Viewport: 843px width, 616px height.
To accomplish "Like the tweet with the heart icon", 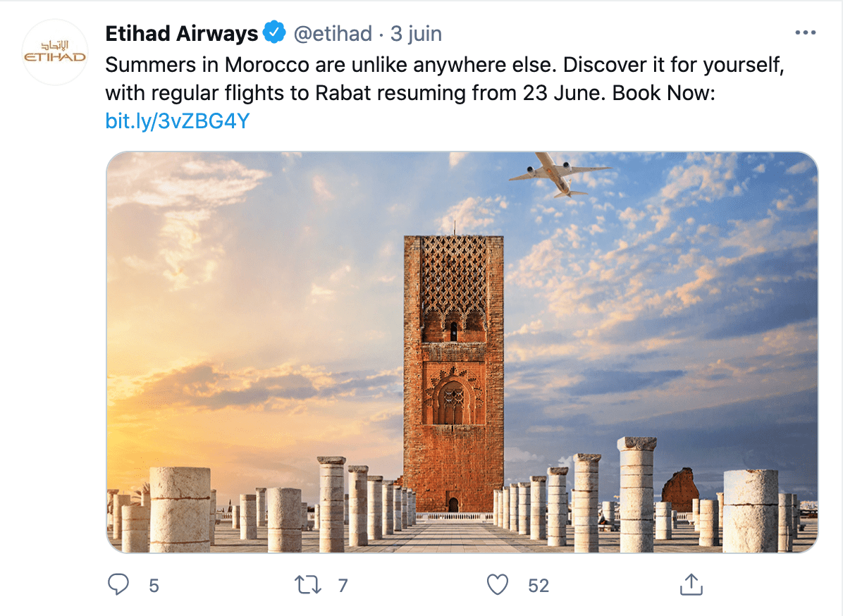I will click(x=498, y=584).
